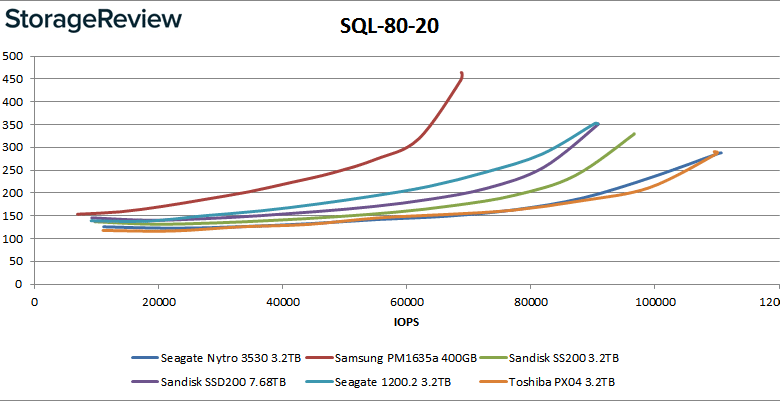Click the 150 y-axis label

(12, 215)
